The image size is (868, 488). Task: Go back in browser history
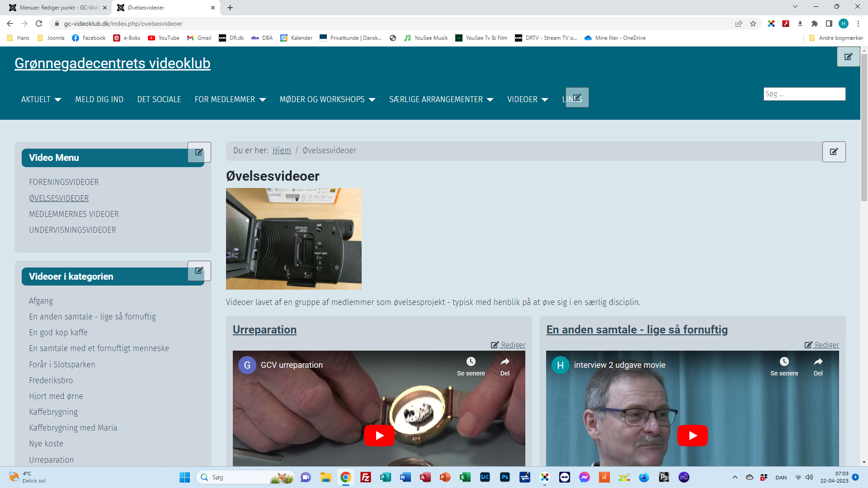[10, 23]
